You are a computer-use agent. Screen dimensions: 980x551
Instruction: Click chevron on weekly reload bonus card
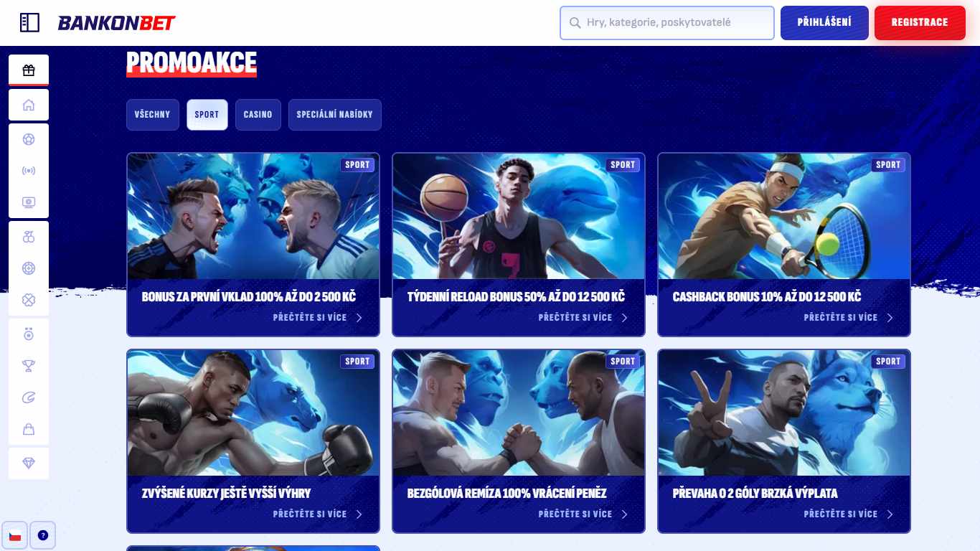tap(625, 318)
